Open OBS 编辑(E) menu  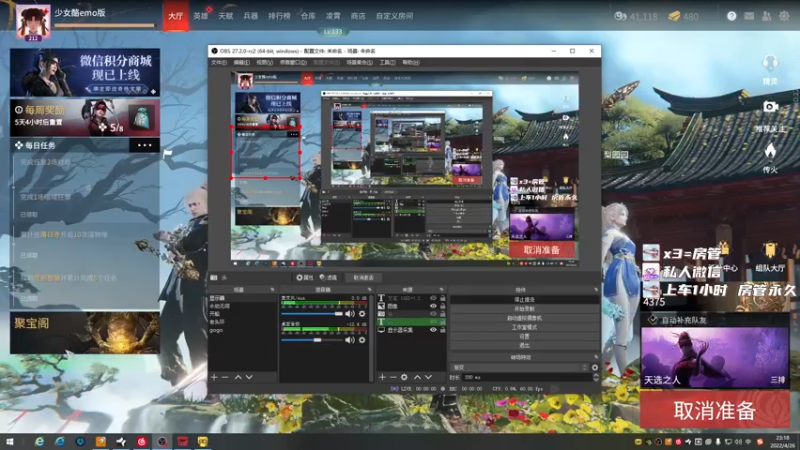tap(241, 63)
